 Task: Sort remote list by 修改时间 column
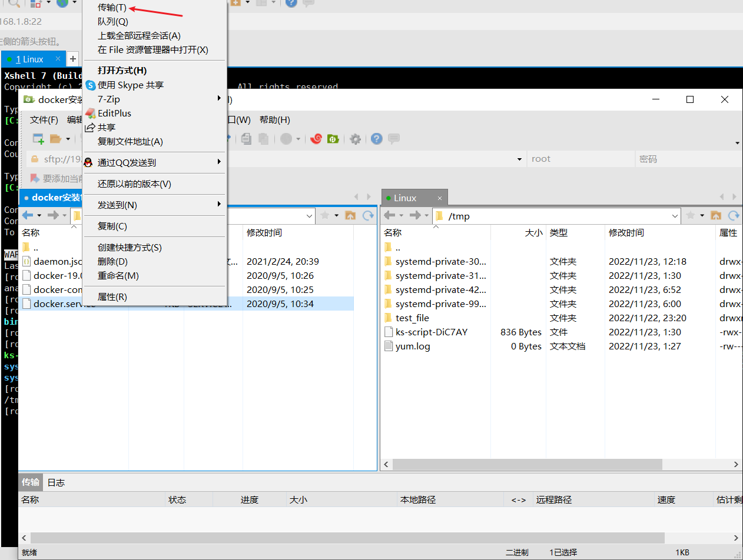[x=660, y=233]
